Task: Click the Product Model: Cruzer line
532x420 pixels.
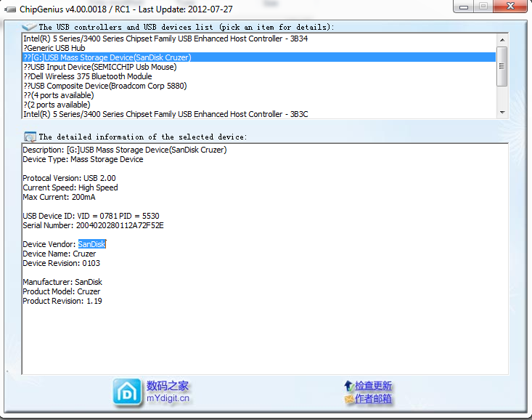Action: click(x=62, y=291)
